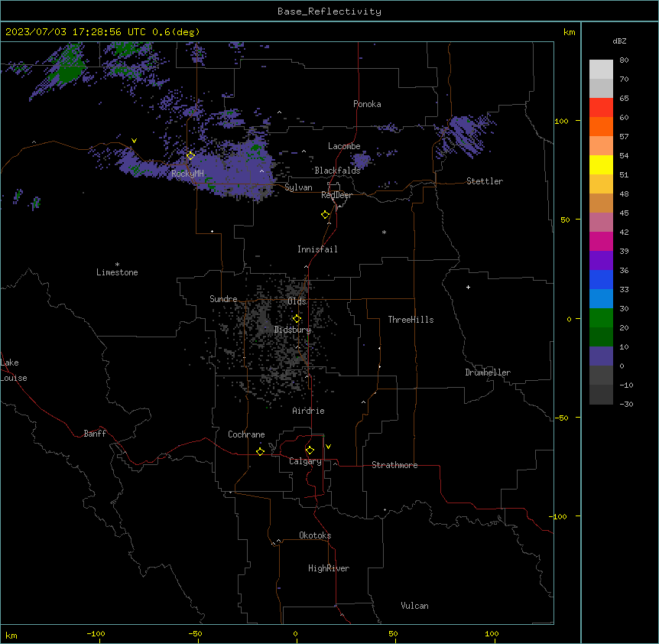Click the -30 value on dBZ legend

click(x=626, y=404)
